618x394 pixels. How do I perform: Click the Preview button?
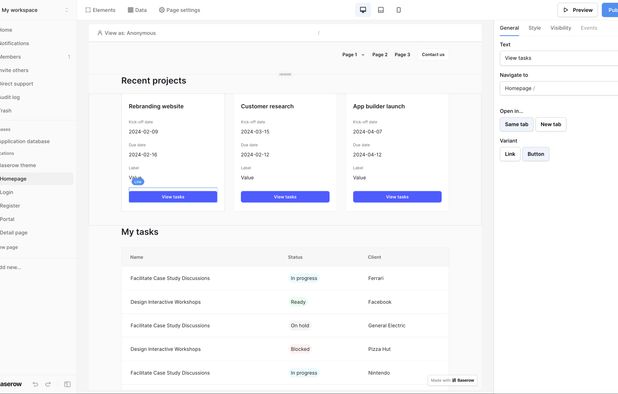[x=577, y=10]
